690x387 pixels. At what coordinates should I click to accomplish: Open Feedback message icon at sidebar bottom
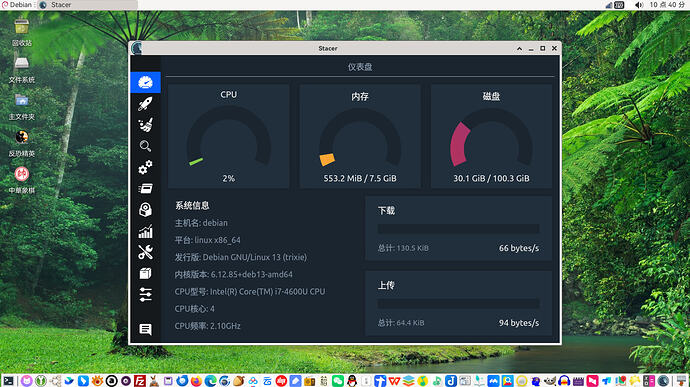tap(145, 329)
